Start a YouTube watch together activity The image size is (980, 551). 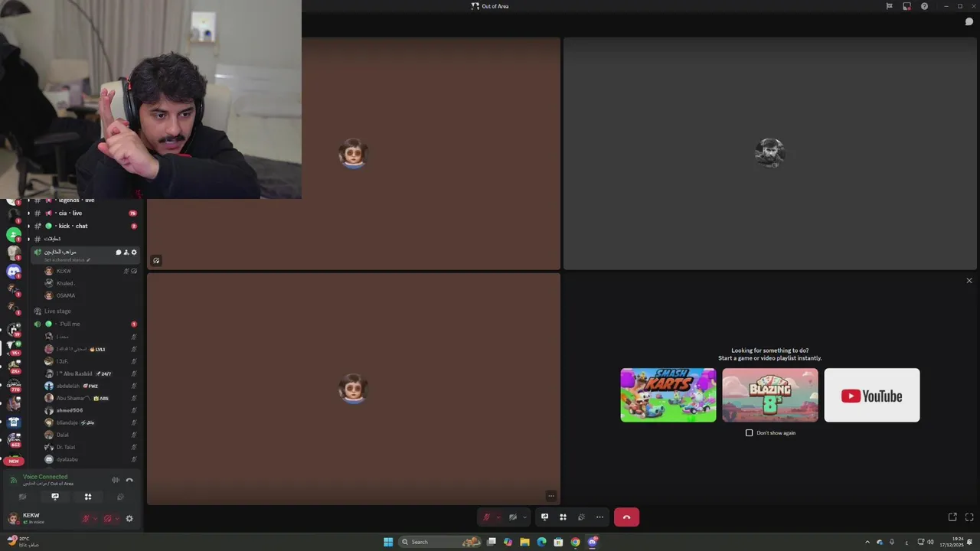click(x=872, y=395)
